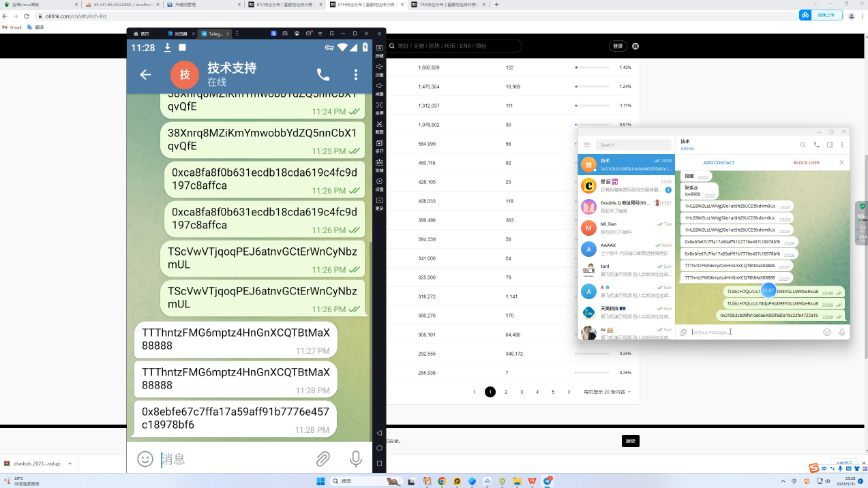Tap the phone call icon in mobile Telegram header
Viewport: 868px width, 488px height.
coord(323,75)
